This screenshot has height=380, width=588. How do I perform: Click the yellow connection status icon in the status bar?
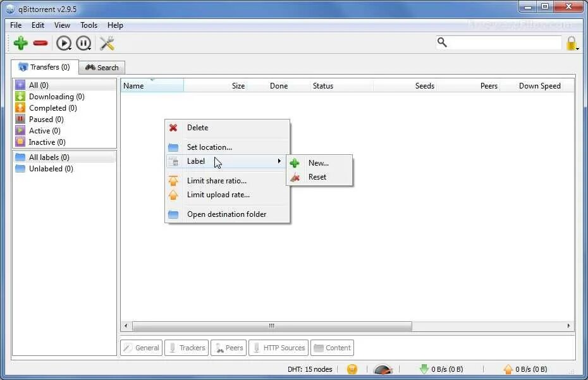[x=352, y=369]
